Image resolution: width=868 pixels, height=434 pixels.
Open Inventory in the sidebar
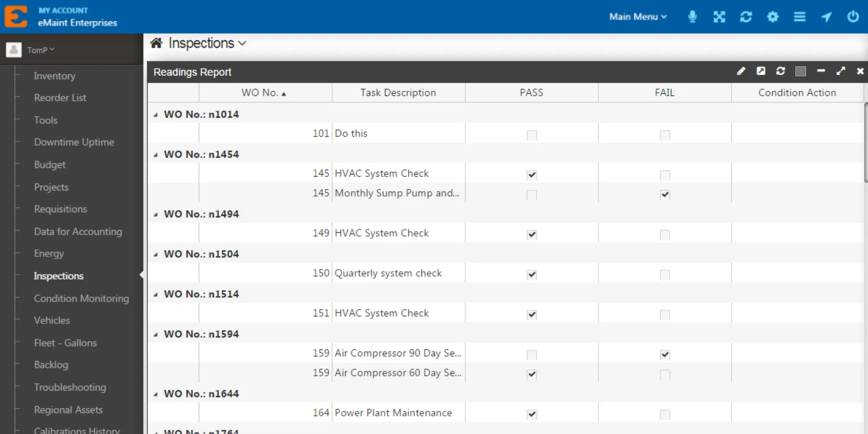tap(55, 76)
